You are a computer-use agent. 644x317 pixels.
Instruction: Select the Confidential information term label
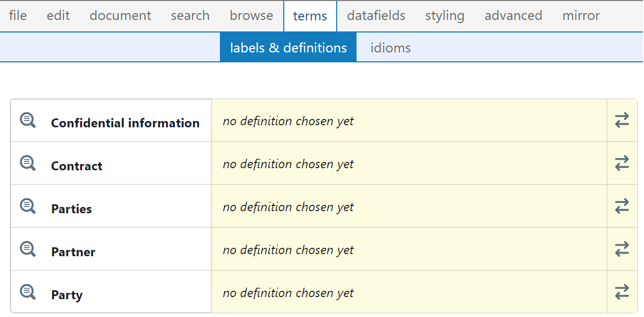pos(125,123)
